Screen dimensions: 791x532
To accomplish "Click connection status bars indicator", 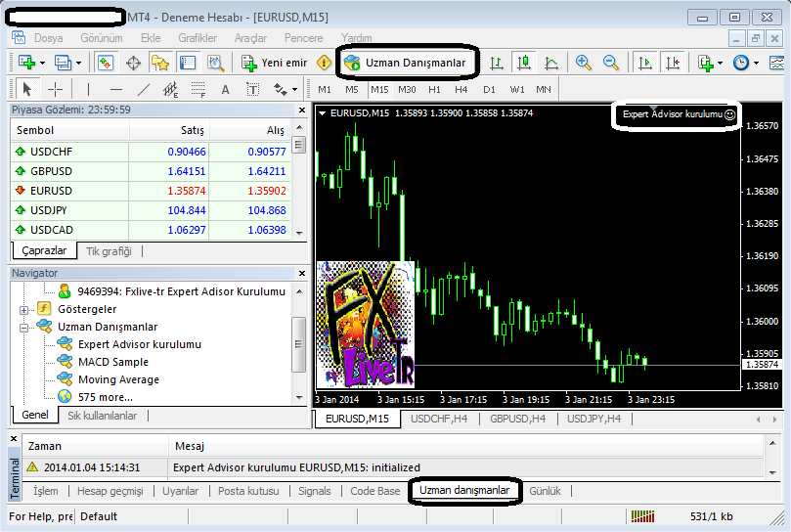I will pos(642,516).
